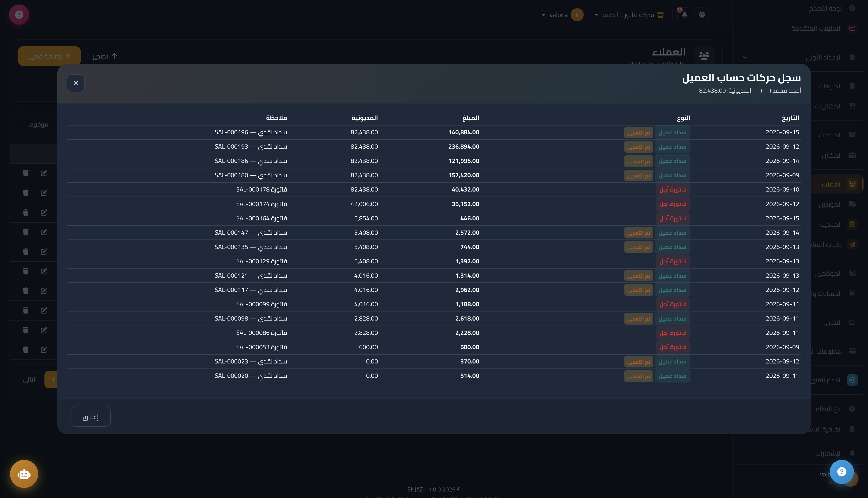Click the المديونية column header
This screenshot has height=498, width=868.
364,118
